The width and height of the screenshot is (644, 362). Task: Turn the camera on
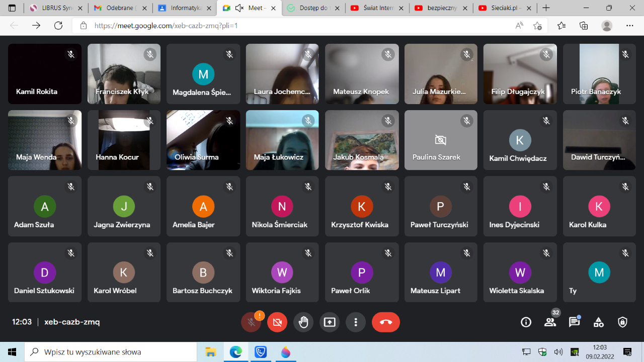[277, 322]
